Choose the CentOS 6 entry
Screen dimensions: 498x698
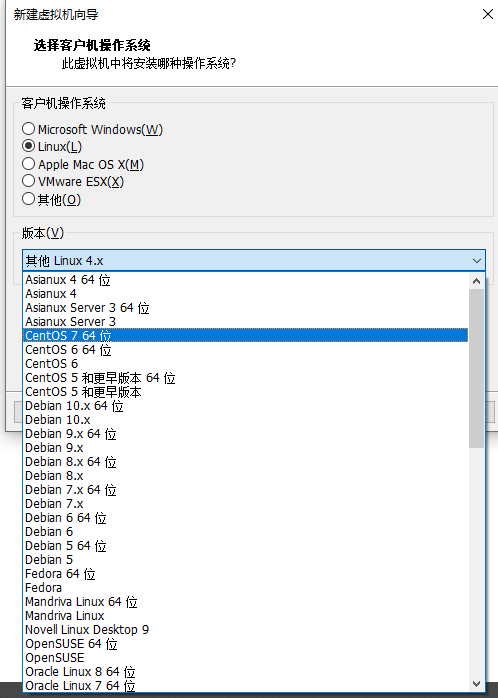click(245, 363)
